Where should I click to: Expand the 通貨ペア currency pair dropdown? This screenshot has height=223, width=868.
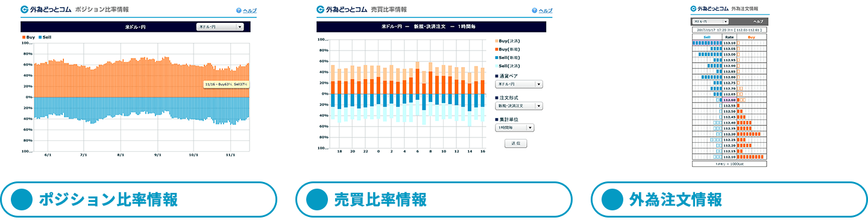tap(518, 84)
